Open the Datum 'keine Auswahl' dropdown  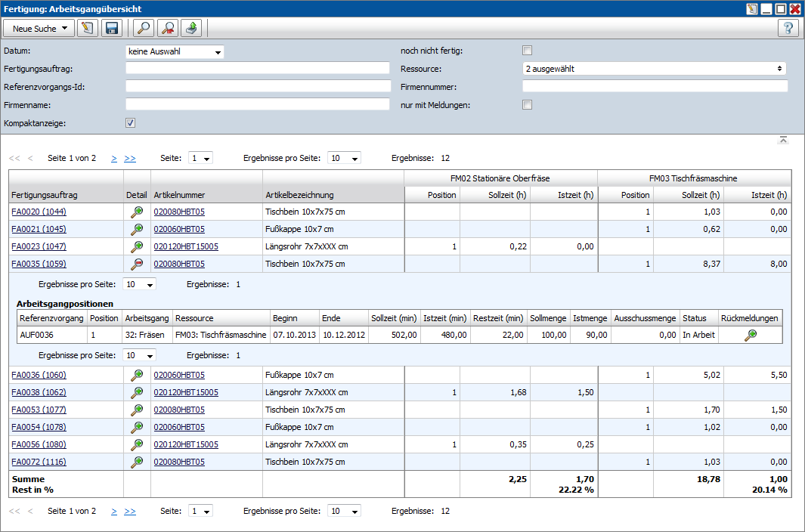point(175,52)
